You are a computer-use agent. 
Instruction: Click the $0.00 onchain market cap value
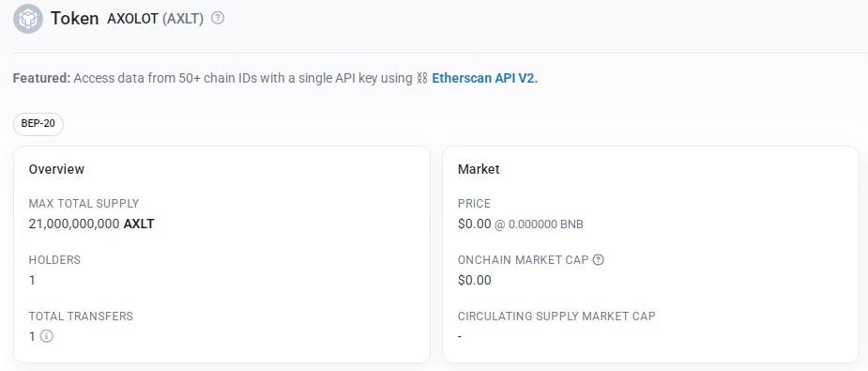475,280
